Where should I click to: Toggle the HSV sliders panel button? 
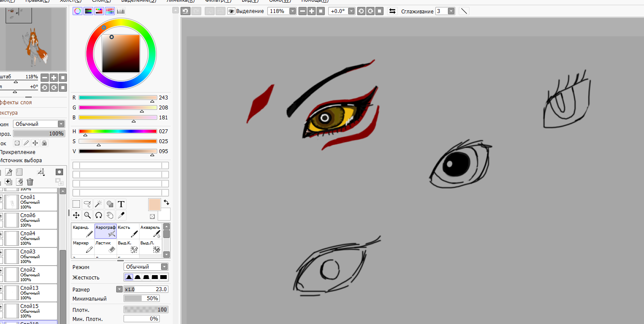point(99,11)
